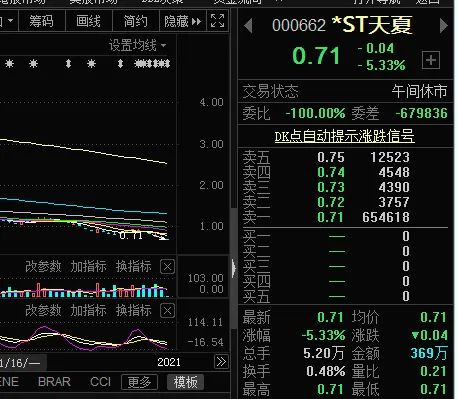The width and height of the screenshot is (458, 399).
Task: Select the CCI indicator tab
Action: tap(100, 382)
